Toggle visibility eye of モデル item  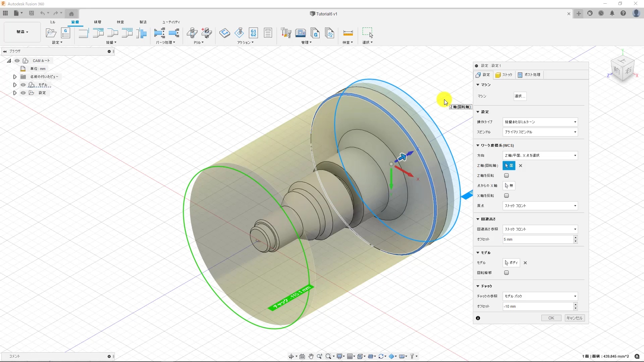pyautogui.click(x=23, y=85)
